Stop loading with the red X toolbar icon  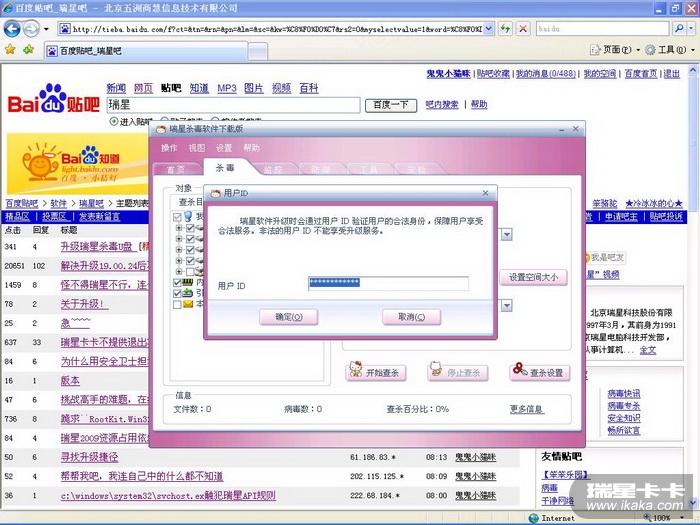pos(523,29)
